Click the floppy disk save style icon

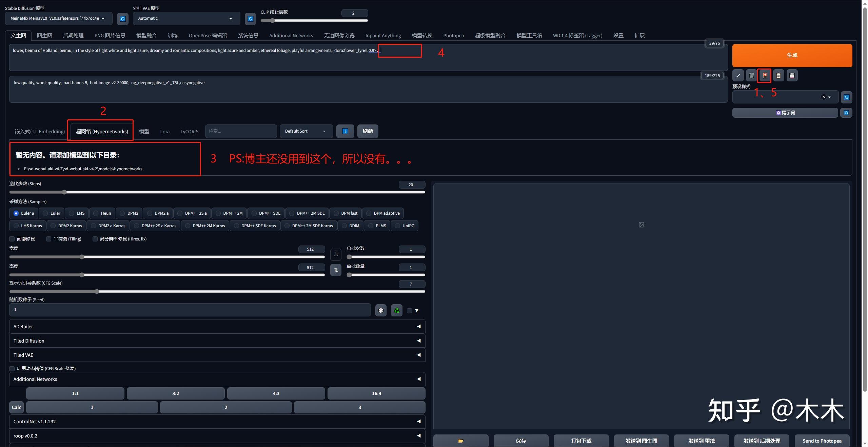coord(792,76)
